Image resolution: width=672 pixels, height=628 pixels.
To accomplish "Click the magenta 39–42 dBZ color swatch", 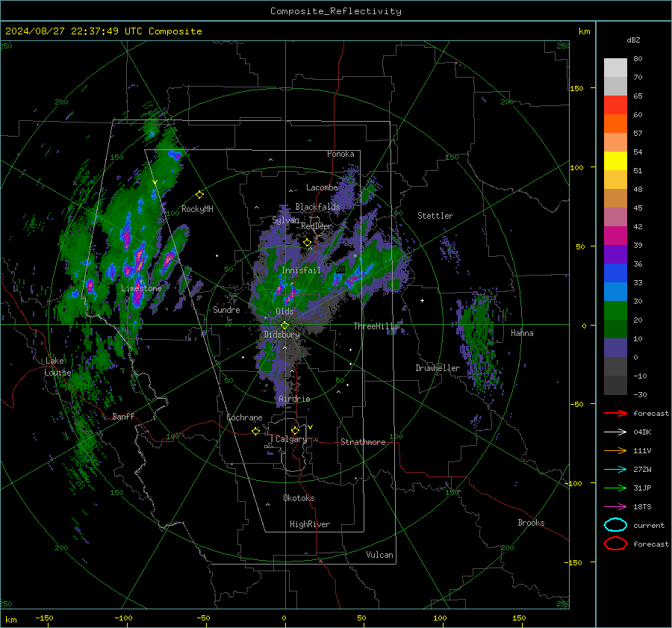I will 615,236.
